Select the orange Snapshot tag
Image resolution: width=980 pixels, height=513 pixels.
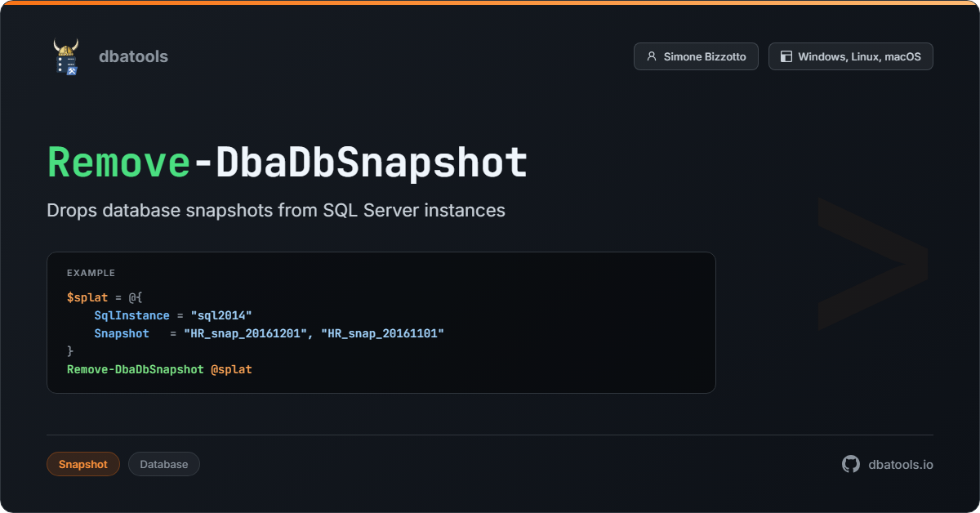[82, 464]
